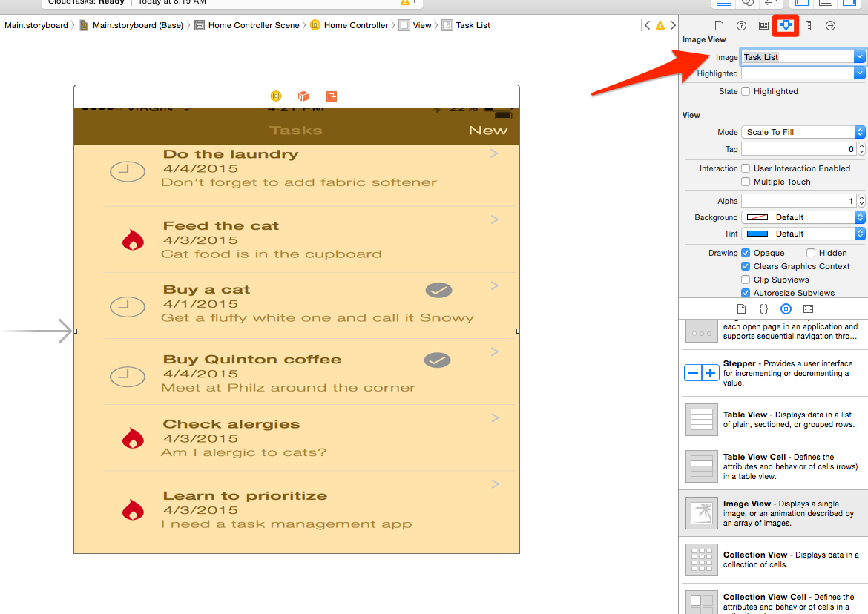Select the Stepper object icon

tap(701, 373)
